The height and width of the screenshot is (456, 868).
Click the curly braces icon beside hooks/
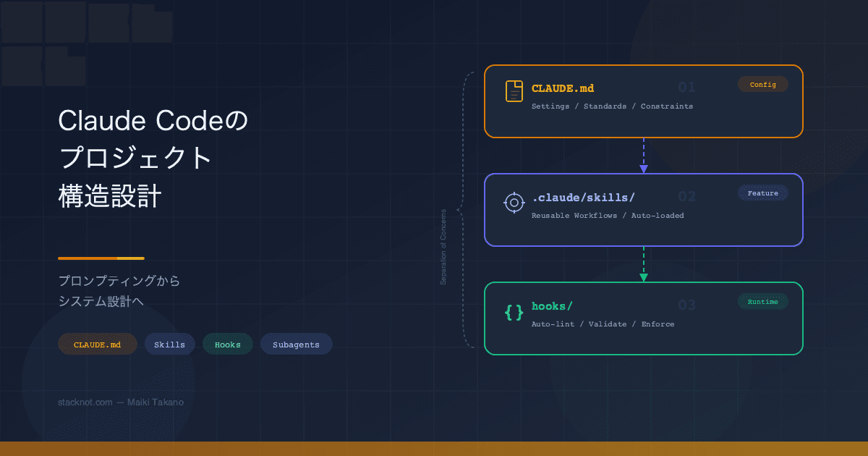(x=514, y=312)
